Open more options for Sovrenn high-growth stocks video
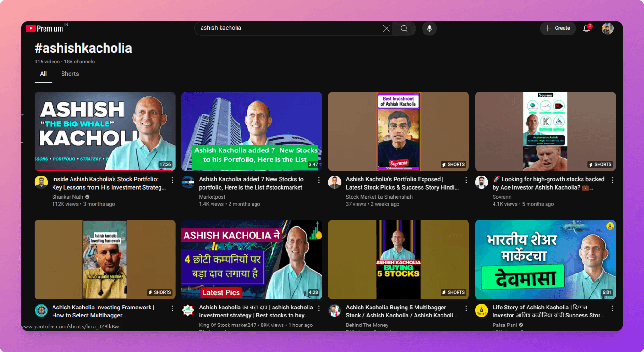Viewport: 644px width, 352px height. (x=613, y=180)
